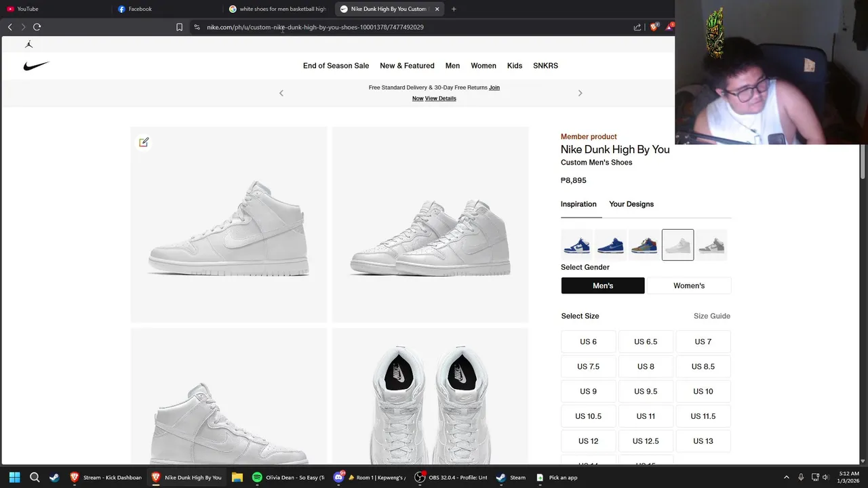Go back with browser back arrow
The height and width of the screenshot is (488, 868).
[9, 27]
